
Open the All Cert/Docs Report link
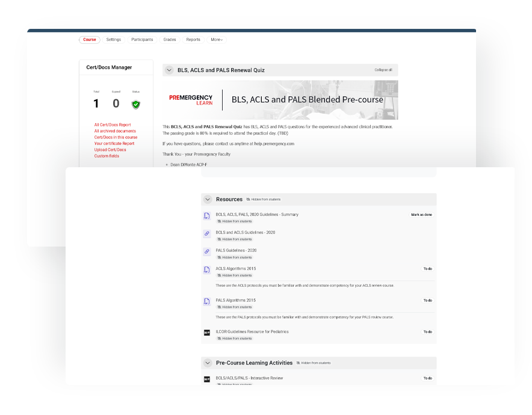(x=113, y=125)
